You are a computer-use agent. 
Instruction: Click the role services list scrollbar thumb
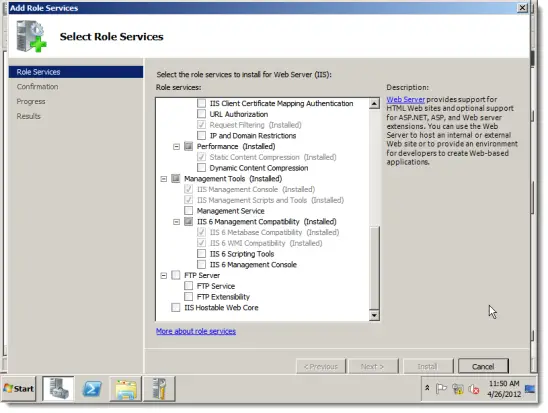tap(374, 267)
